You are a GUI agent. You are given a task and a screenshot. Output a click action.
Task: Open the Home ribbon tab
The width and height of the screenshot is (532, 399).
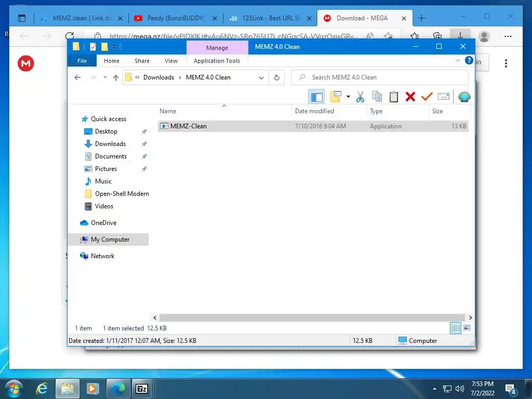pos(112,61)
